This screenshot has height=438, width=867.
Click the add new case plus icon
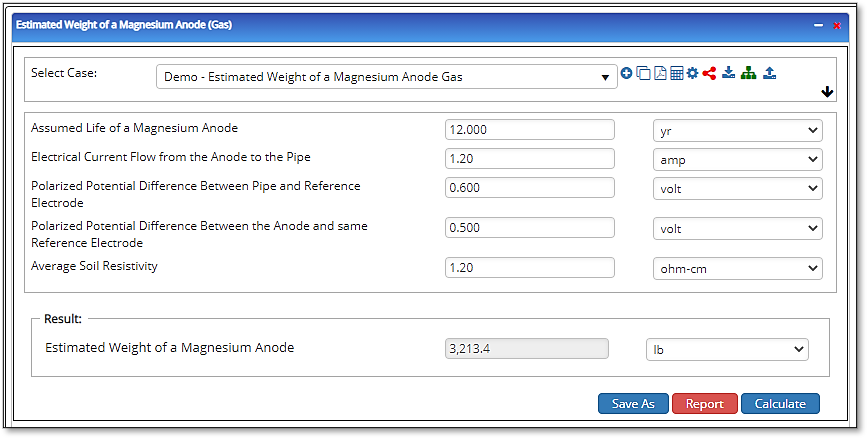pos(627,73)
